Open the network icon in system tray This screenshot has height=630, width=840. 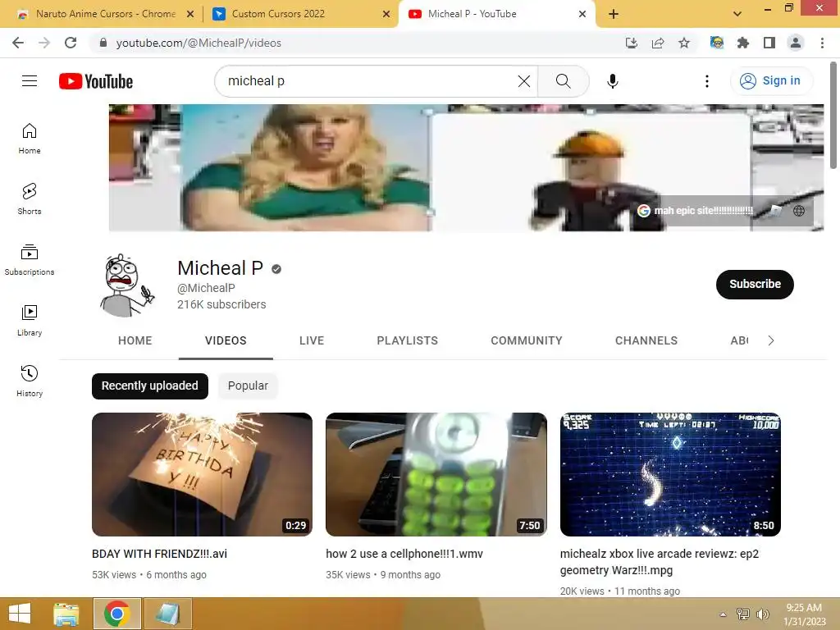742,614
